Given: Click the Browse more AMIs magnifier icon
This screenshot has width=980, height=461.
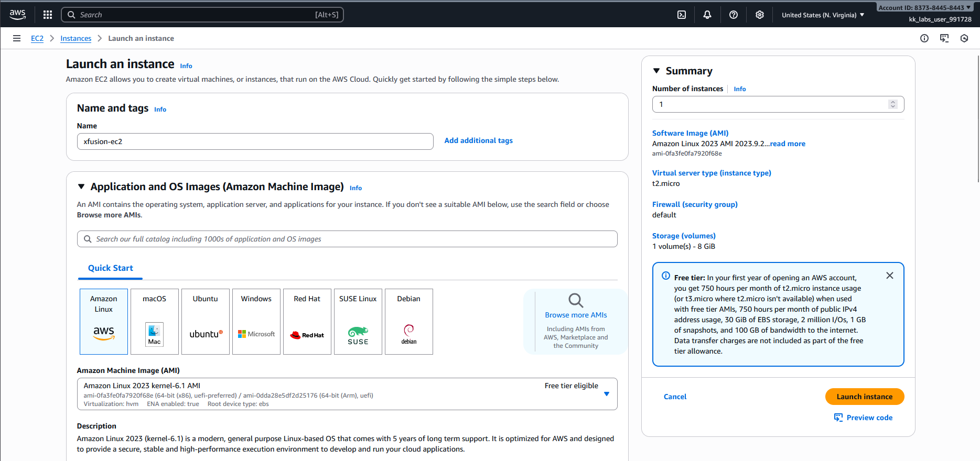Looking at the screenshot, I should [x=576, y=300].
